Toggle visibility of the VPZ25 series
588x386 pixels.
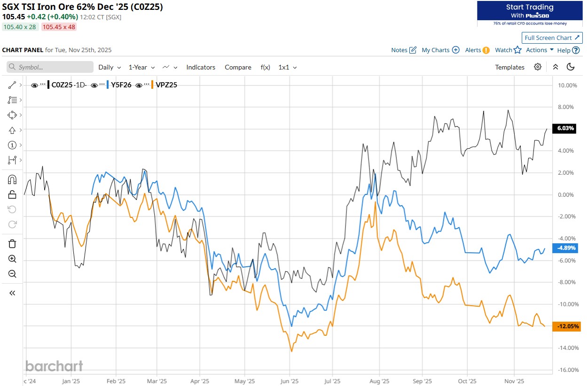coord(139,85)
